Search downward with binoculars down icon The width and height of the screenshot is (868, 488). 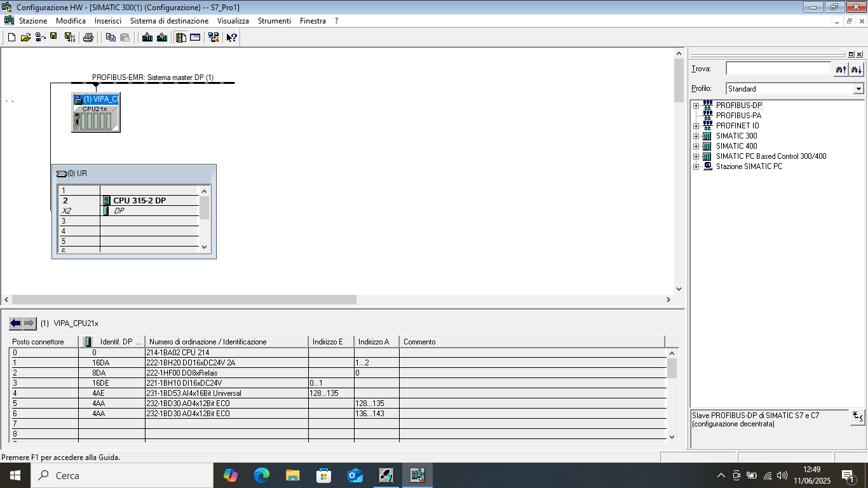click(x=857, y=69)
